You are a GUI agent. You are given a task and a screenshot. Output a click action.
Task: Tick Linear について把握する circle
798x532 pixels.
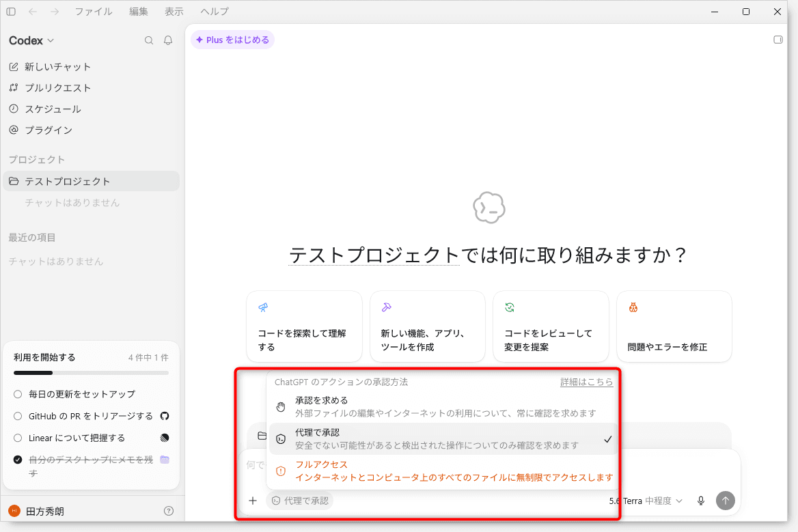18,438
